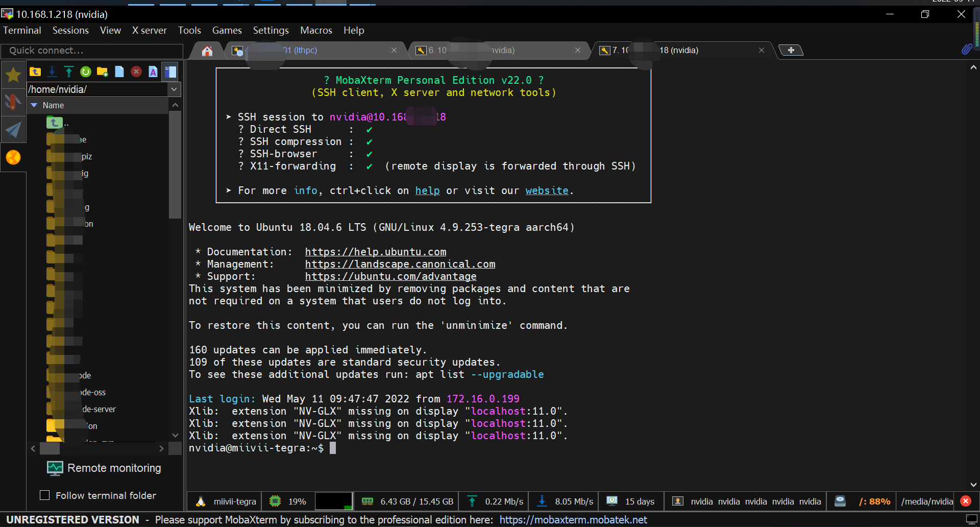Click the website link in the banner
Image resolution: width=980 pixels, height=527 pixels.
click(x=547, y=190)
